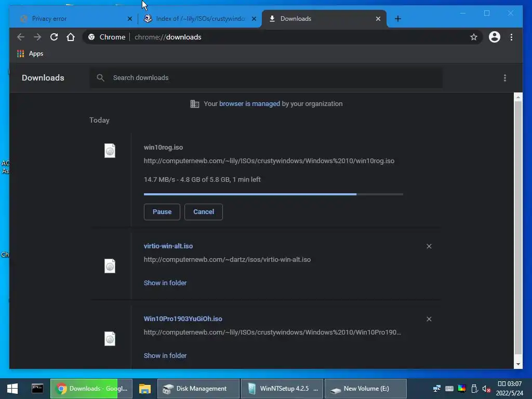This screenshot has width=532, height=399.
Task: Open the Chrome profile avatar
Action: [x=495, y=37]
